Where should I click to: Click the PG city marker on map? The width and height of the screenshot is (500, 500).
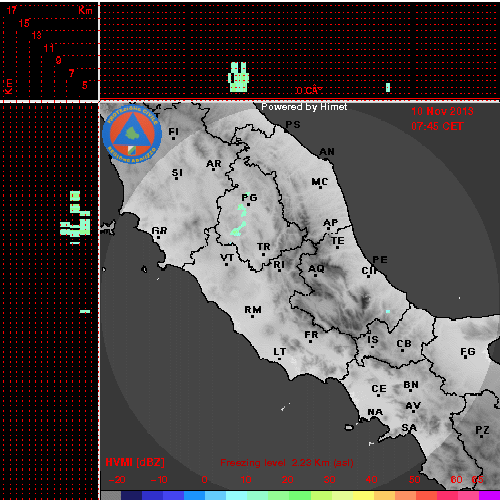pyautogui.click(x=248, y=205)
